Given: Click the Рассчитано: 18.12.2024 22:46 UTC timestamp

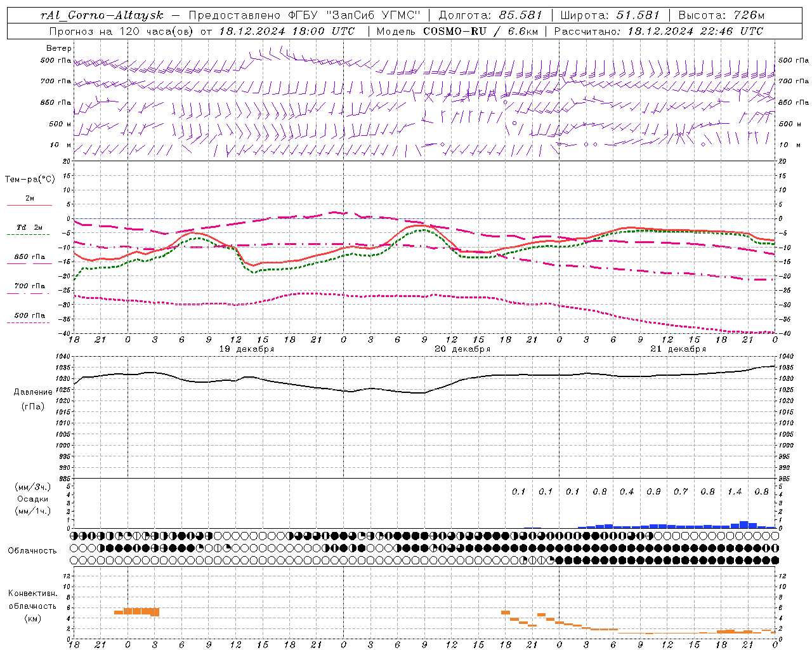Looking at the screenshot, I should tap(658, 31).
